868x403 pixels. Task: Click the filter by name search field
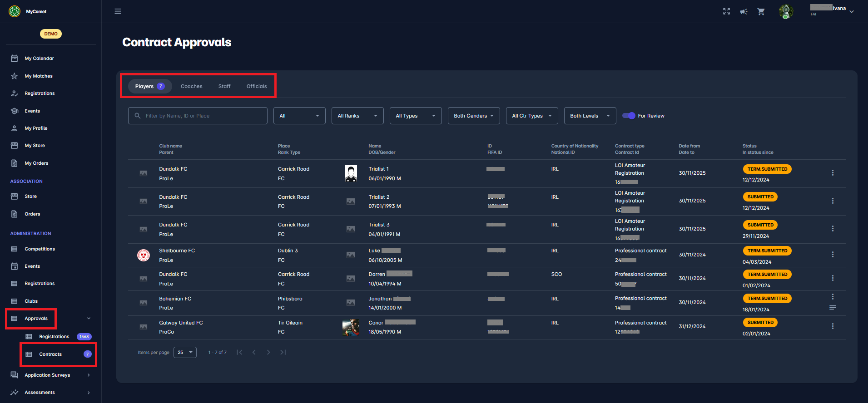tap(198, 116)
